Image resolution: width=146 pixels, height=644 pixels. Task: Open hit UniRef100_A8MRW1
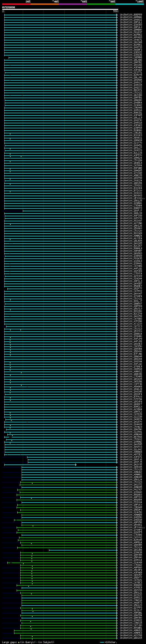[x=131, y=17]
